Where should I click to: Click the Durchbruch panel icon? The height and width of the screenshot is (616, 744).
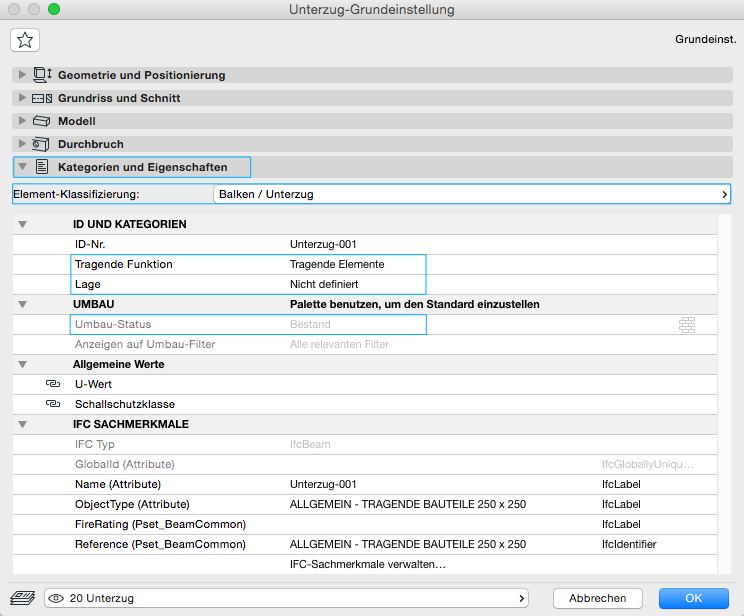[x=42, y=144]
